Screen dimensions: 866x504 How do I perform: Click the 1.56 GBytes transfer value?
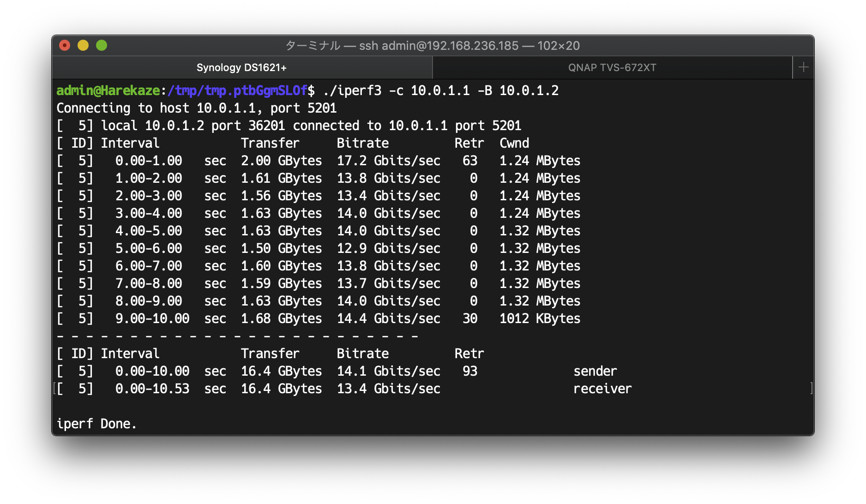[x=281, y=196]
